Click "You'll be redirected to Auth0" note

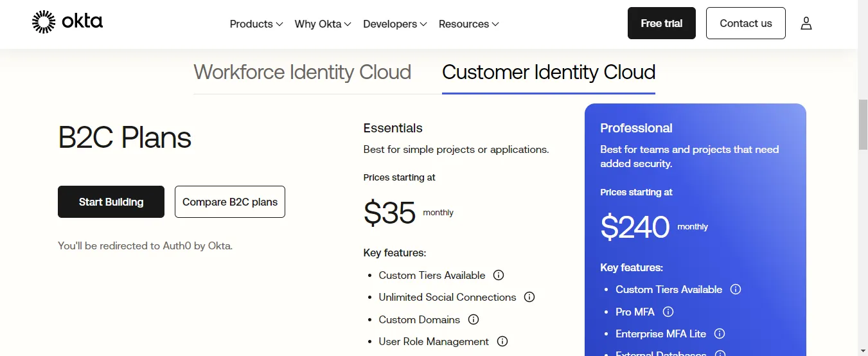click(x=145, y=245)
